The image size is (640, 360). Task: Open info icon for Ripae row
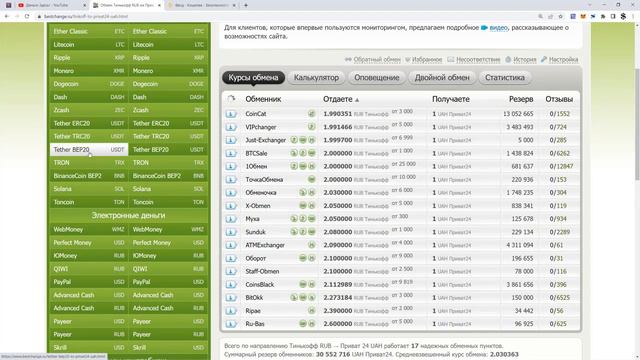[x=231, y=311]
